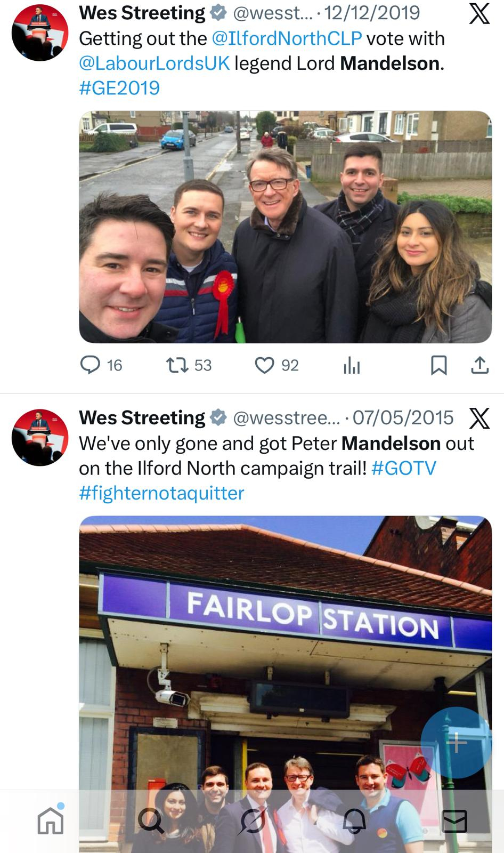
Task: View analytics for the 2019 tweet
Action: pos(352,366)
